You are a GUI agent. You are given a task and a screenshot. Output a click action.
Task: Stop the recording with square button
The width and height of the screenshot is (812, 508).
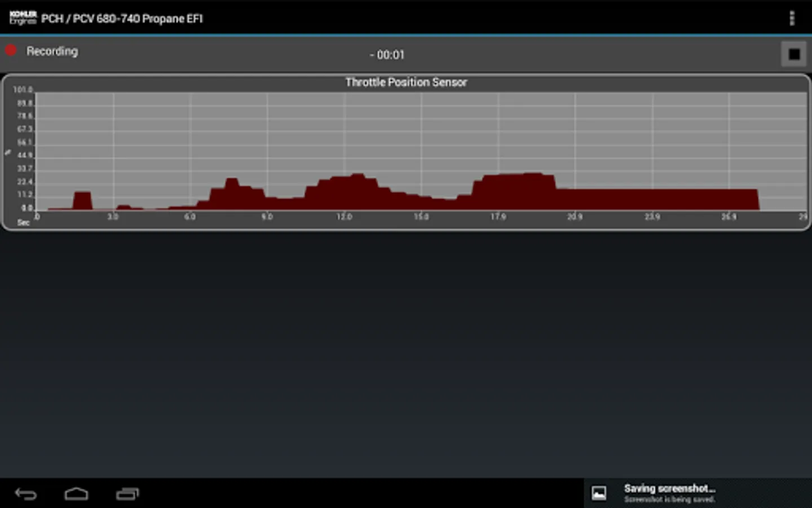click(794, 54)
